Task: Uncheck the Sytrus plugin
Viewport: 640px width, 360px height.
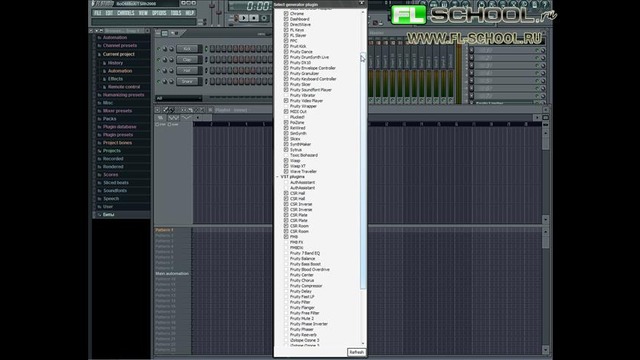Action: tap(286, 150)
